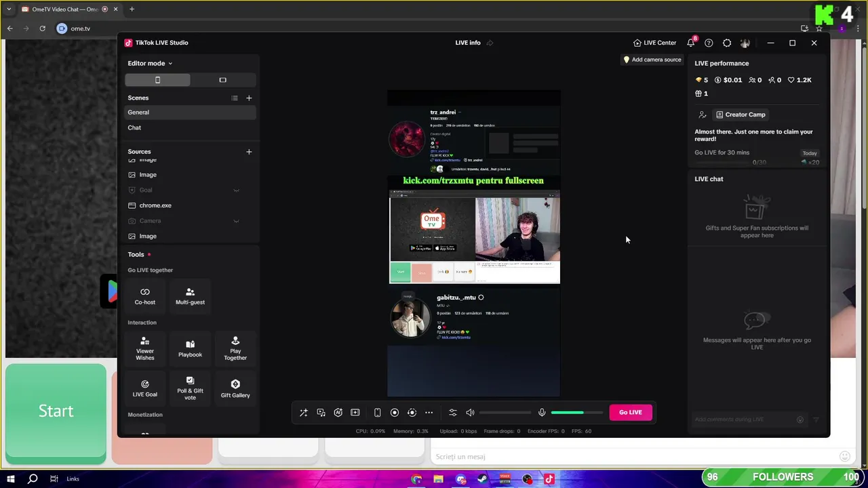
Task: Click the stream preview canvas webcam image
Action: coord(517,229)
